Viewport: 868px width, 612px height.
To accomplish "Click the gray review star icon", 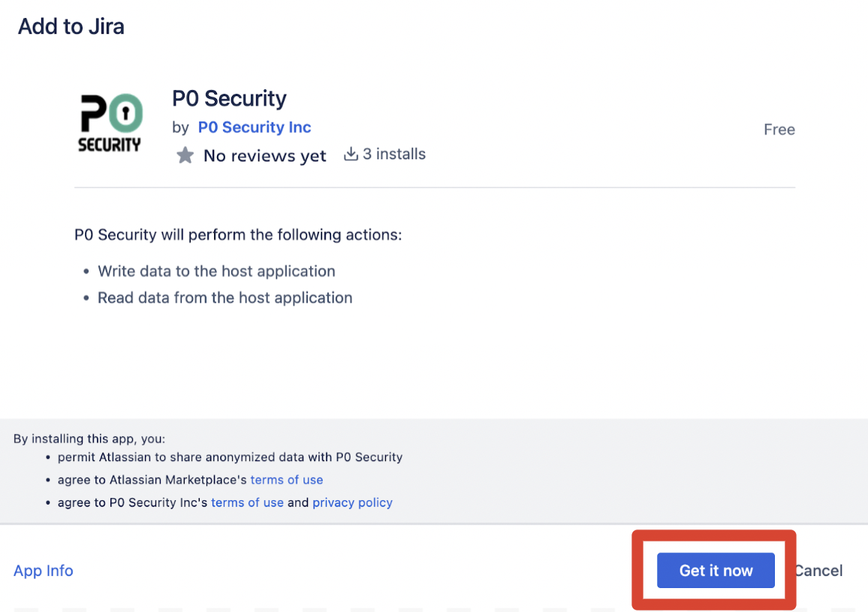I will coord(185,155).
